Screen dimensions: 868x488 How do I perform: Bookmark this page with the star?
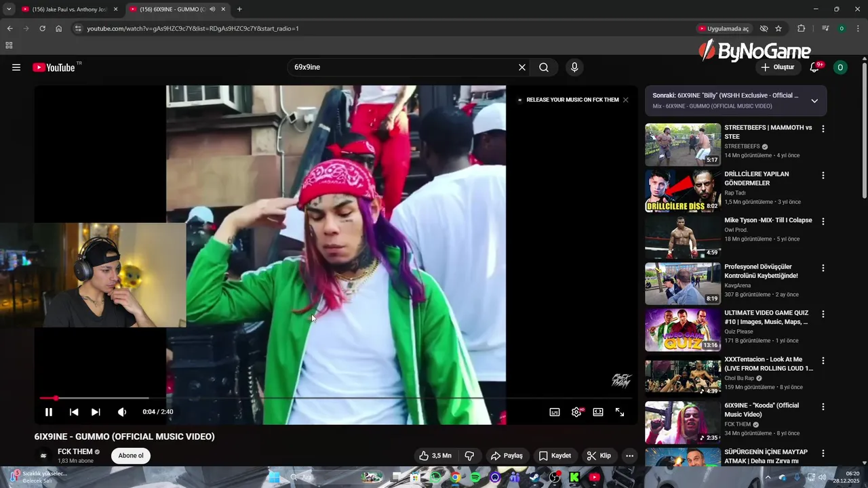click(x=778, y=28)
